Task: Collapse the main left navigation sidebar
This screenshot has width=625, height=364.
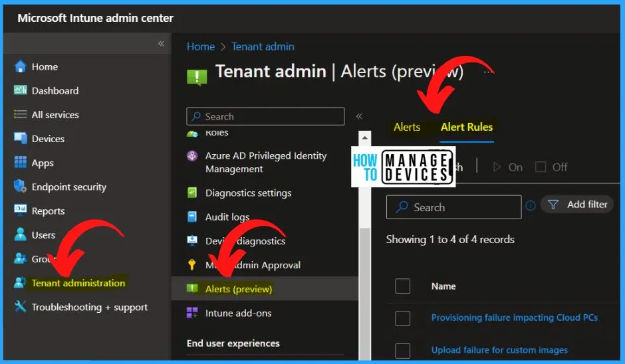Action: tap(161, 43)
